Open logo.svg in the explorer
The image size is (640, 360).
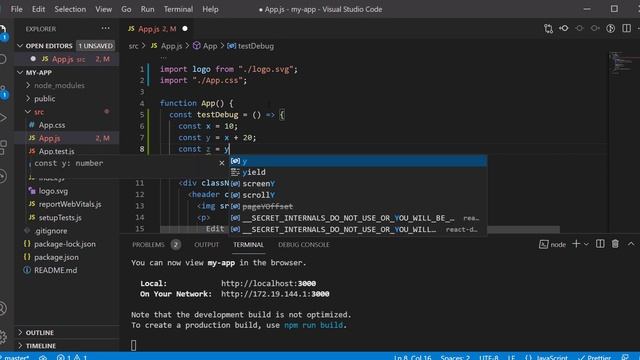53,191
